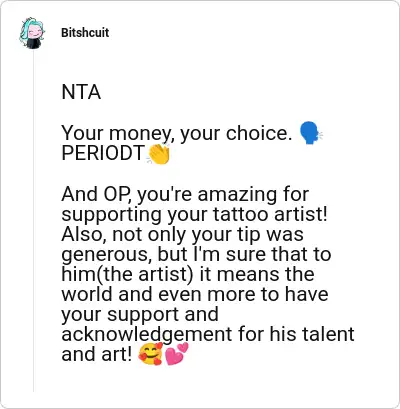The width and height of the screenshot is (400, 409).
Task: Click the Bitshcuit username
Action: [x=85, y=33]
